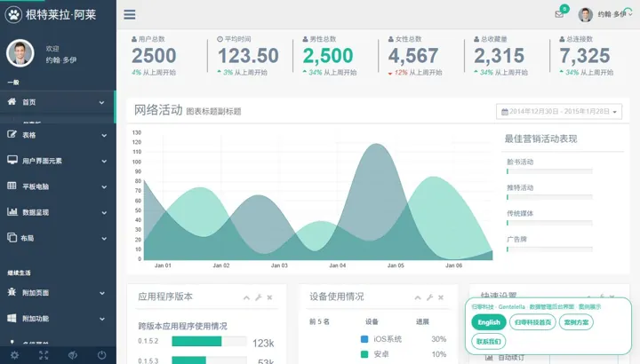Select the 首页 sidebar menu item

(x=58, y=102)
